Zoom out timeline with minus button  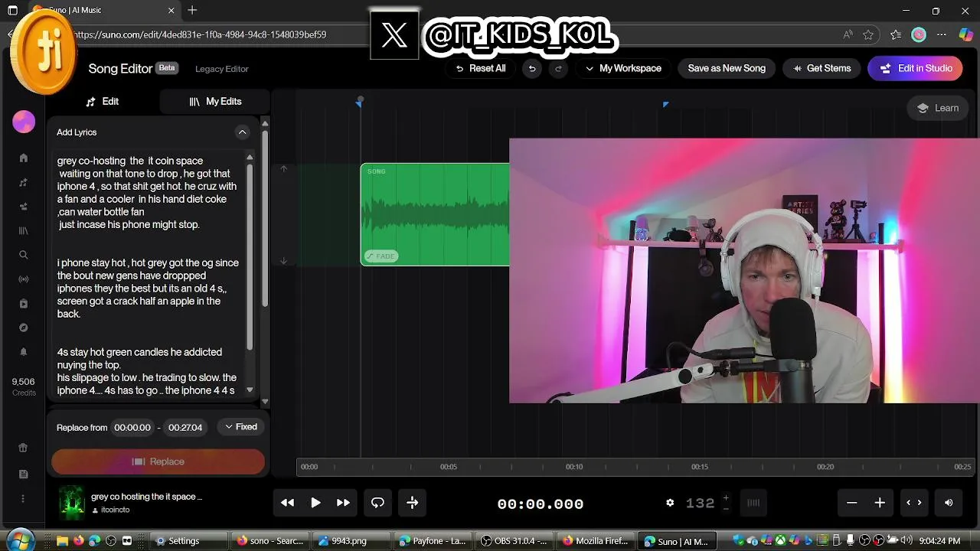click(851, 503)
